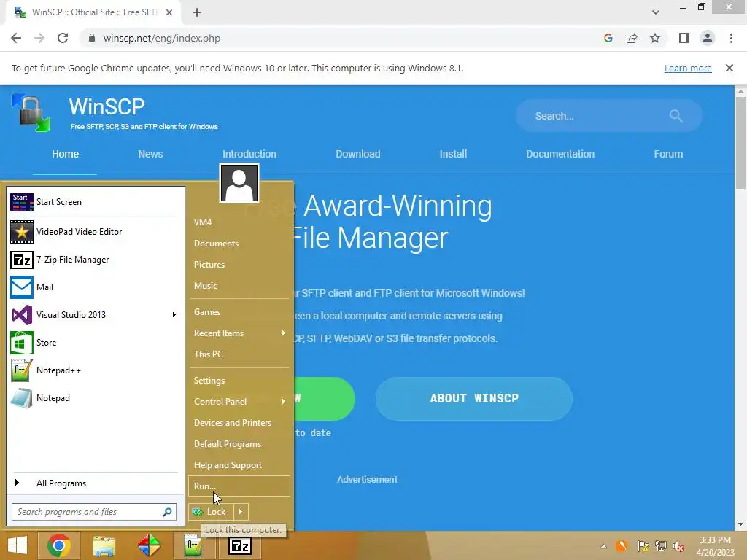
Task: Go to the Download tab
Action: pos(357,154)
